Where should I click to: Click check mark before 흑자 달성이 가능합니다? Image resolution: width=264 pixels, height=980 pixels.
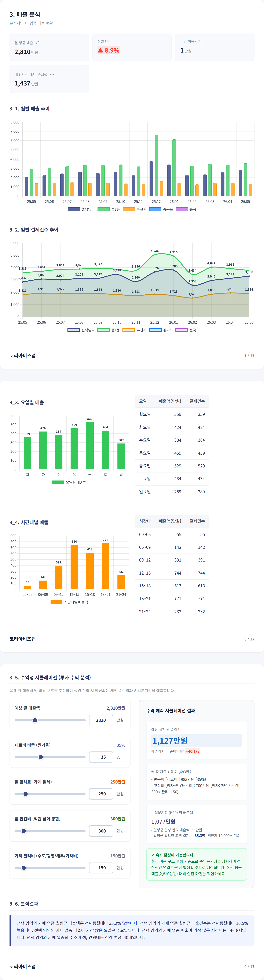point(153,855)
